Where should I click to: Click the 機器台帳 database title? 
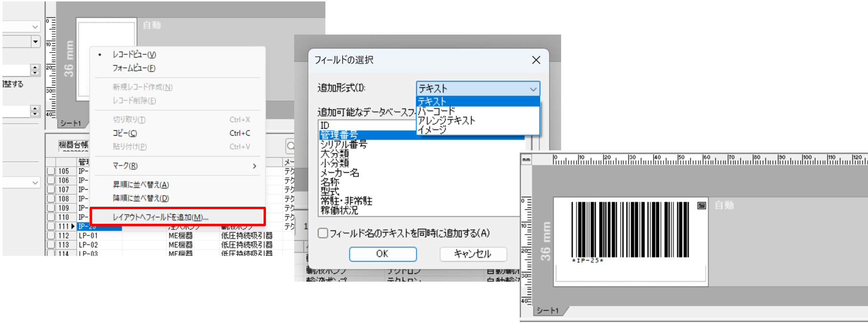point(74,144)
